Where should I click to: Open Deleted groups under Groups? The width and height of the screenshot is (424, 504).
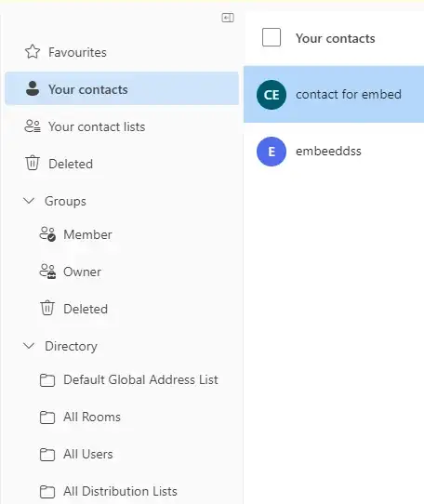[122, 309]
